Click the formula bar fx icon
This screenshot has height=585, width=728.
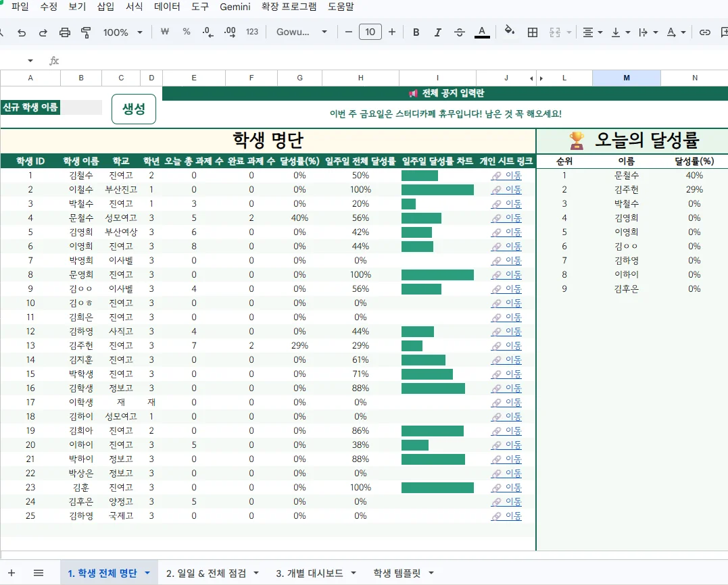pos(54,61)
